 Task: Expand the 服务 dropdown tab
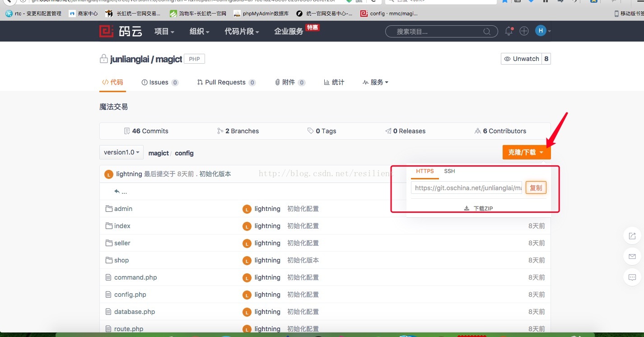click(x=375, y=82)
